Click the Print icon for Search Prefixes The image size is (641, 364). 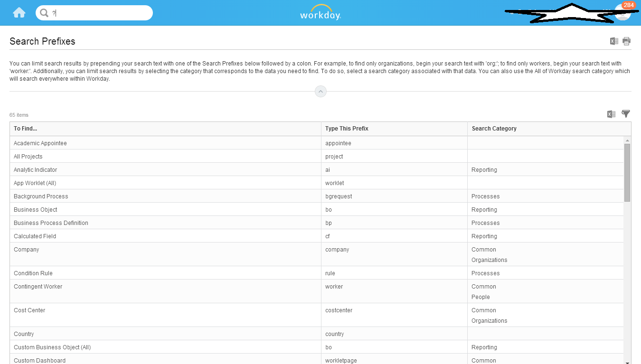click(x=626, y=41)
